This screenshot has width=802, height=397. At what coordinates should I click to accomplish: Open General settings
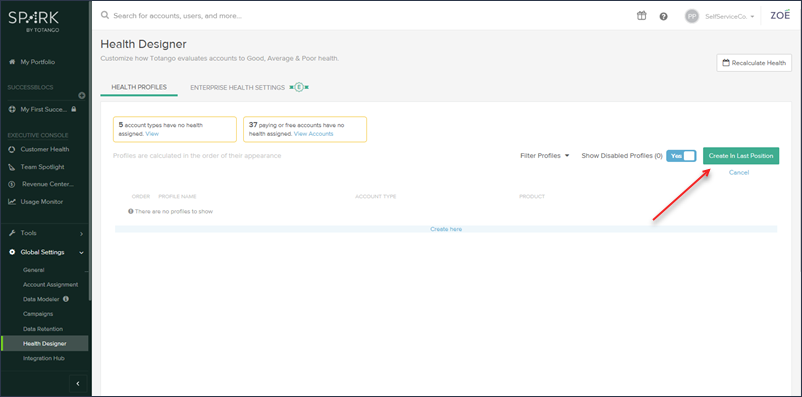(x=34, y=270)
